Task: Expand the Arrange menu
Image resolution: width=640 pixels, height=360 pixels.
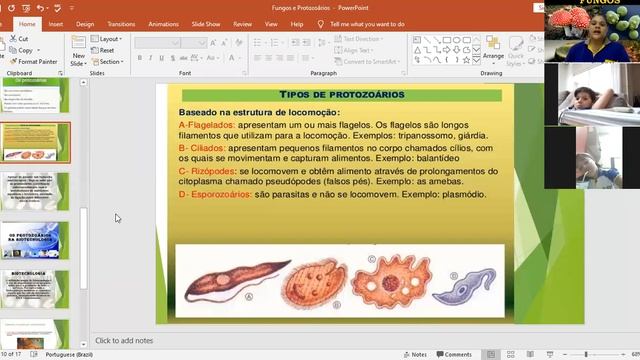Action: coord(493,51)
